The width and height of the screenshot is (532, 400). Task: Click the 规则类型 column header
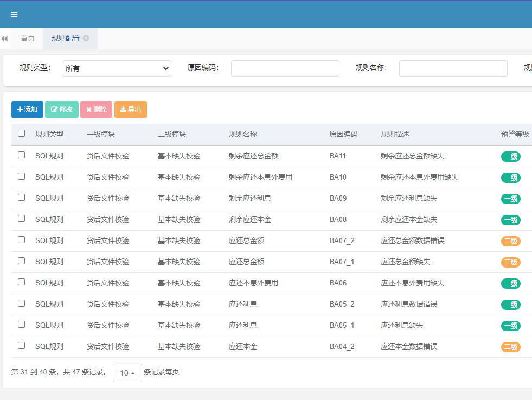click(49, 135)
